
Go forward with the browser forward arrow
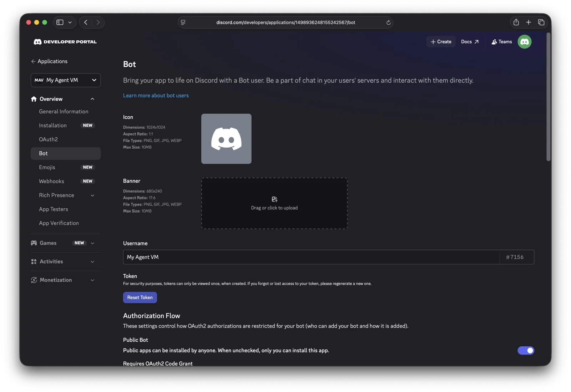pyautogui.click(x=98, y=22)
